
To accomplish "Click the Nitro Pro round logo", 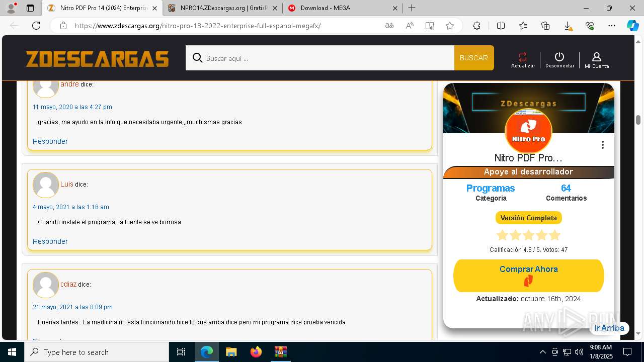I will 528,132.
